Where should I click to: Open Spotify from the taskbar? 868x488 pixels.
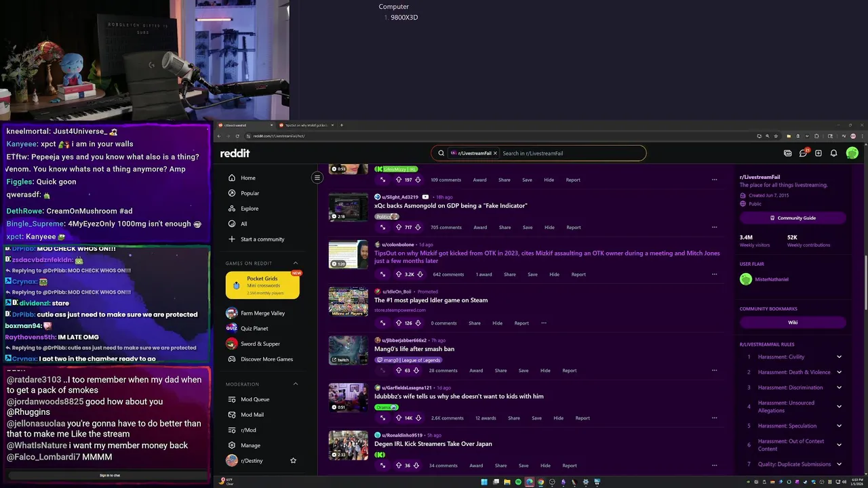pyautogui.click(x=518, y=482)
